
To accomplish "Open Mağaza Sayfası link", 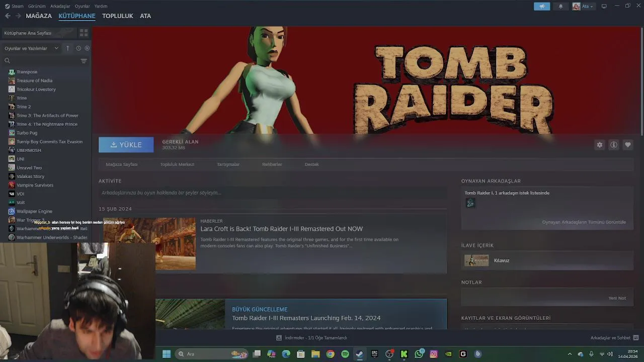I will pyautogui.click(x=122, y=164).
